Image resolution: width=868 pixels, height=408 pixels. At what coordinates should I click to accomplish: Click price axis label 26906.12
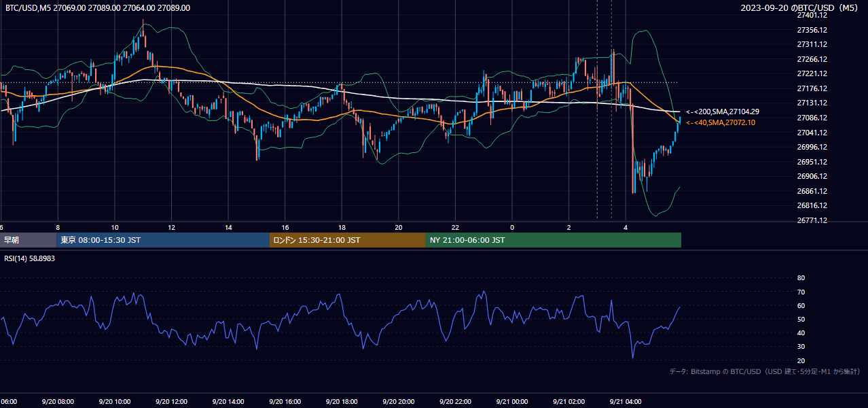pyautogui.click(x=812, y=176)
